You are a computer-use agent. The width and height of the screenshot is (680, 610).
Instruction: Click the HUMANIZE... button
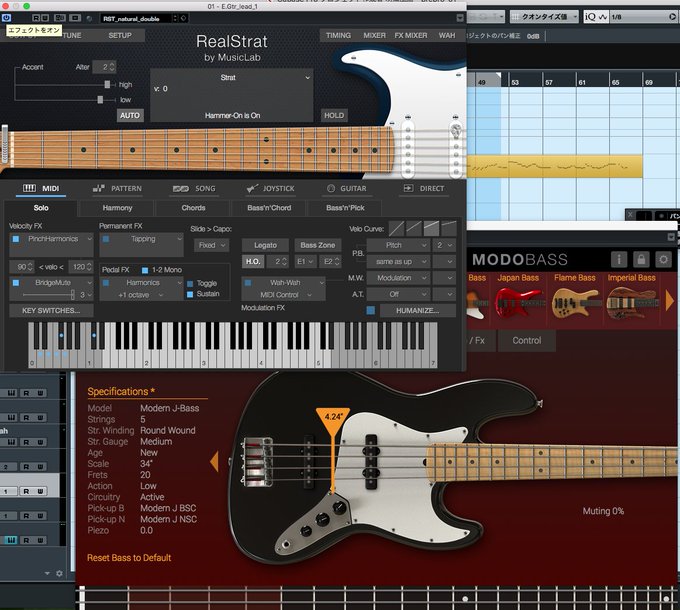pyautogui.click(x=418, y=310)
